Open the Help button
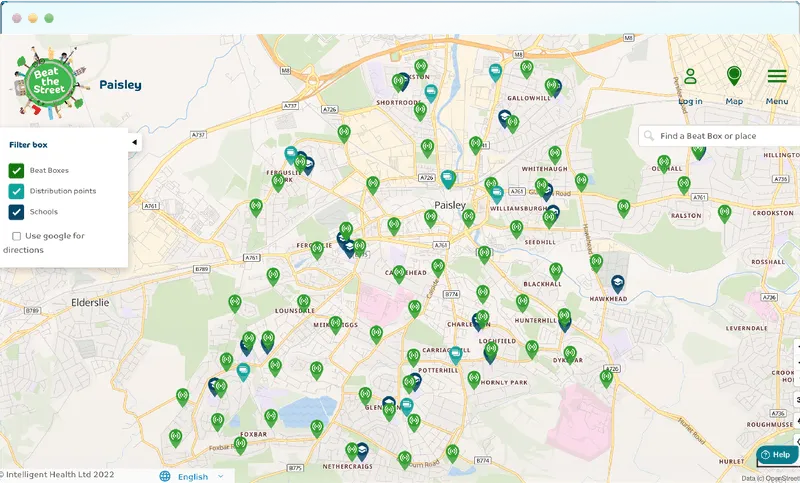This screenshot has width=800, height=483. click(x=777, y=455)
